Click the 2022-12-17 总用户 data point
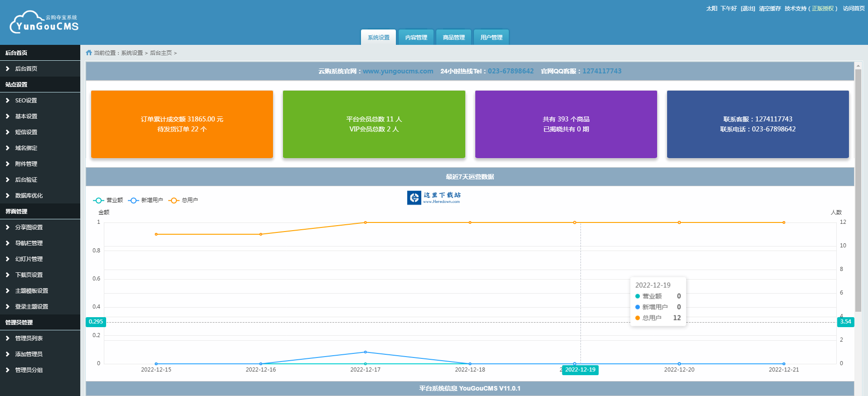Viewport: 868px width, 396px height. [366, 222]
